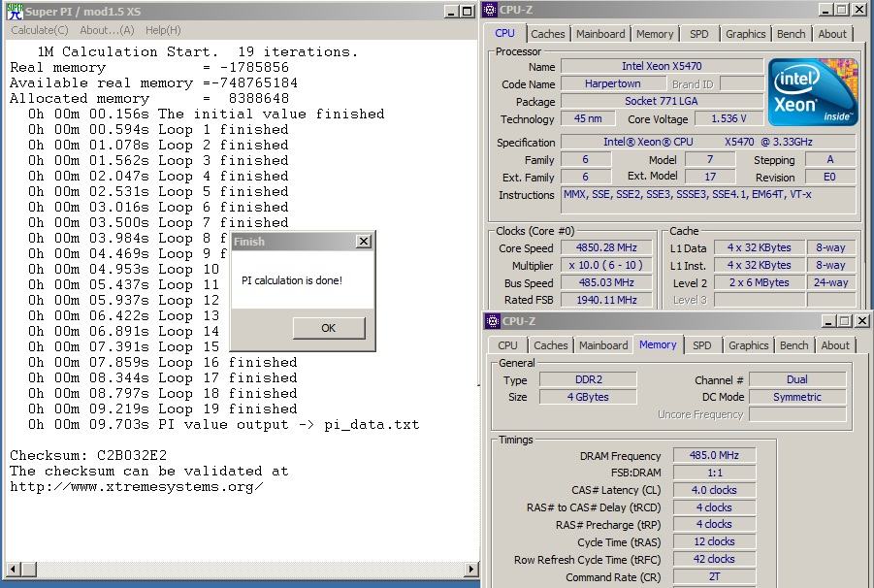Open the About...(A) menu in Super PI
The height and width of the screenshot is (588, 874).
click(107, 30)
